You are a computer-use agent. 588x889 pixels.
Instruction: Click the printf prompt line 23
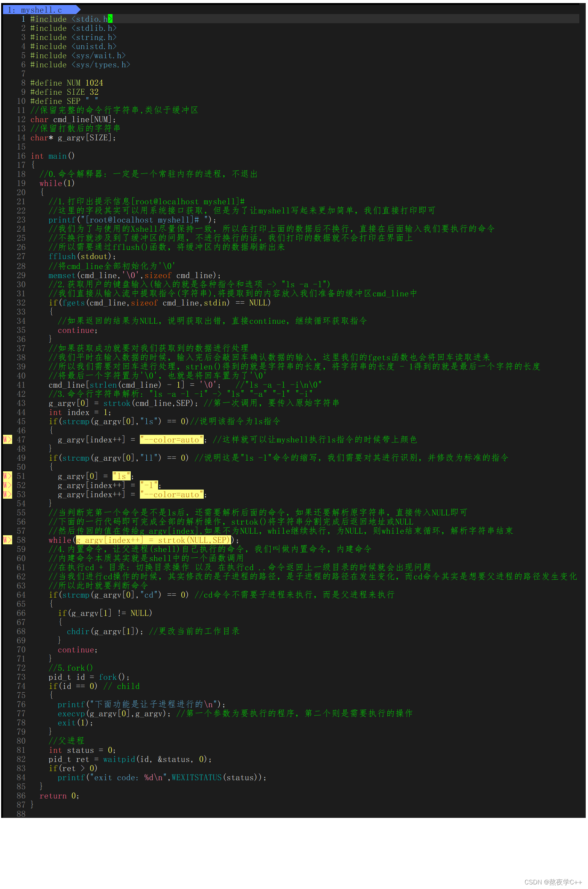pos(133,220)
